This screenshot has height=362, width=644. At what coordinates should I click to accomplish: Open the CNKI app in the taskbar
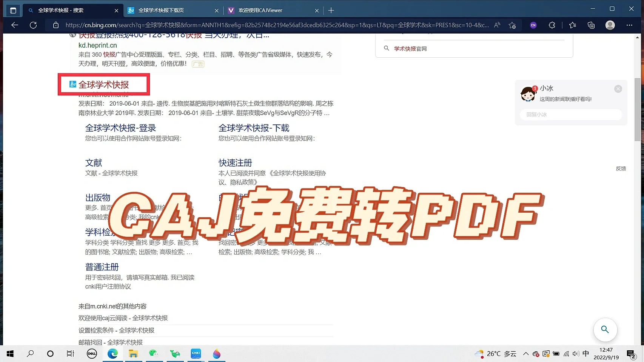[x=196, y=354]
